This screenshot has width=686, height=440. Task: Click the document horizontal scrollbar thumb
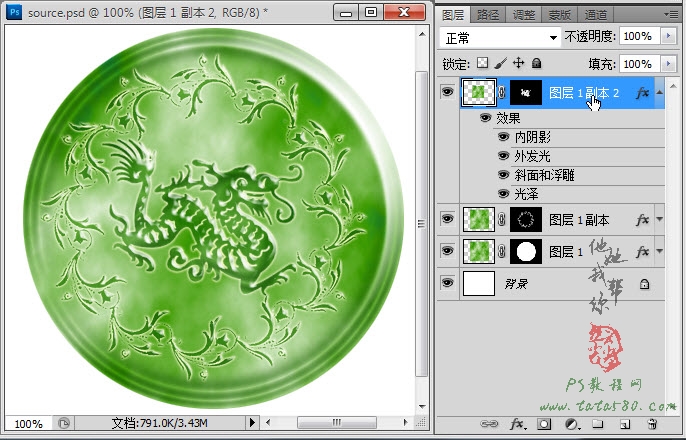[x=336, y=423]
